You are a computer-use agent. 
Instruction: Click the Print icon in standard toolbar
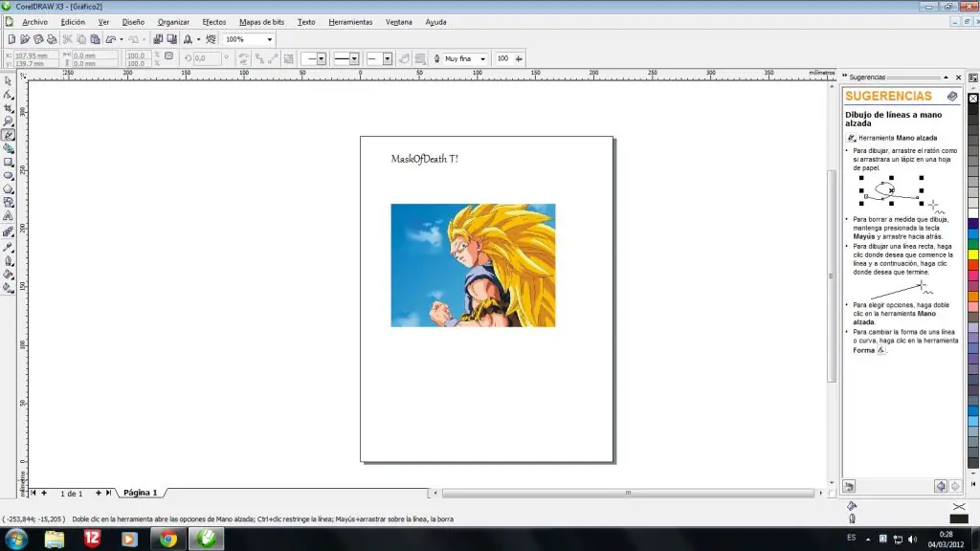coord(53,39)
